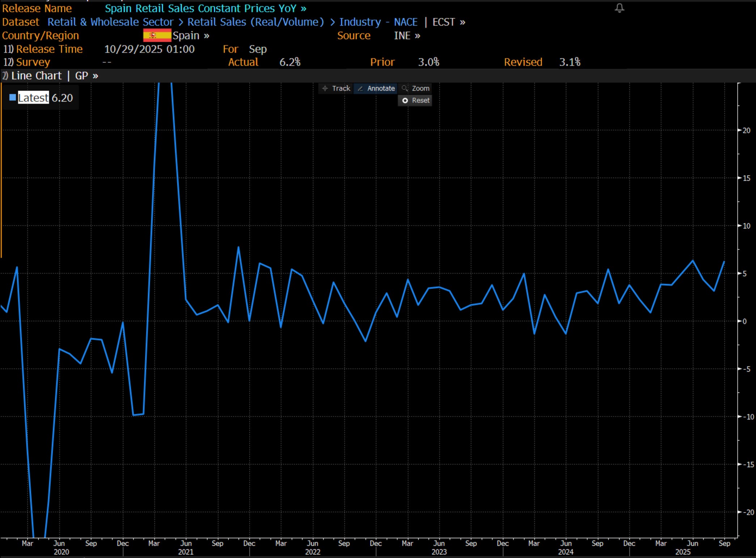756x558 pixels.
Task: Expand the ECST function link
Action: pyautogui.click(x=449, y=22)
